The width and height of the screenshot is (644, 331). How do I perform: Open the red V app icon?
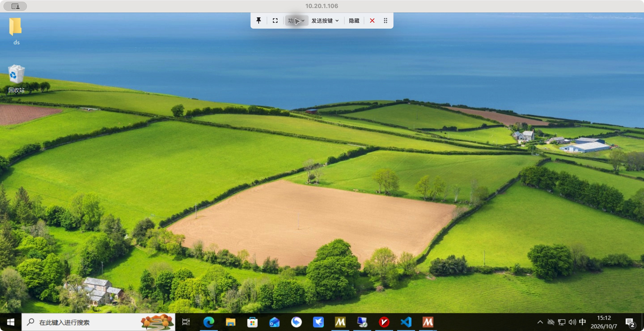384,322
